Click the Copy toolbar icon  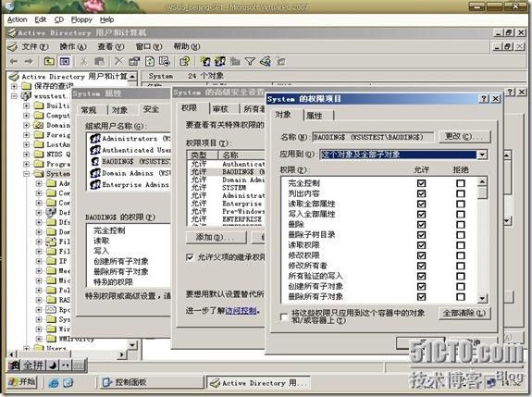pos(99,61)
